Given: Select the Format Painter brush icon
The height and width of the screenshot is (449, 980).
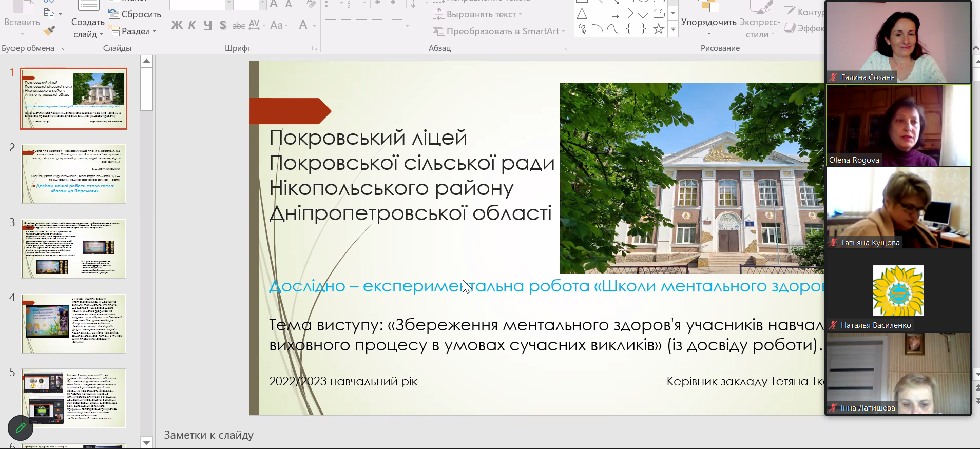Looking at the screenshot, I should (49, 31).
